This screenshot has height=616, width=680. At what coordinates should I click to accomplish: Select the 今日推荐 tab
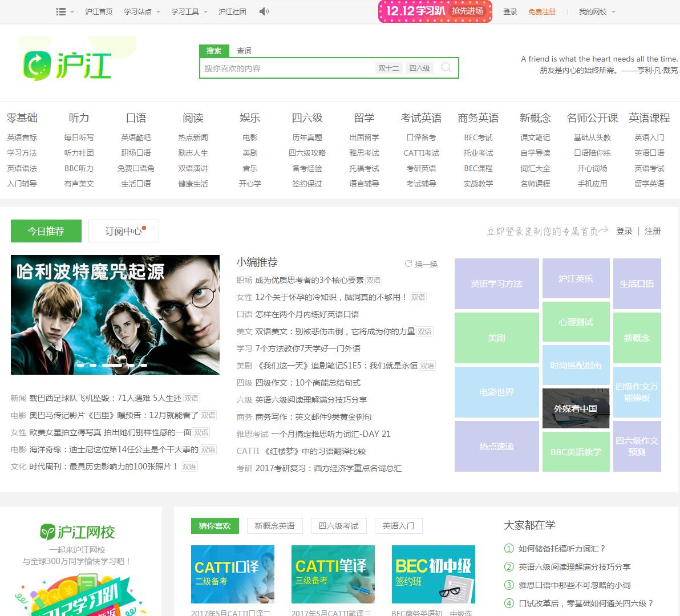(46, 231)
